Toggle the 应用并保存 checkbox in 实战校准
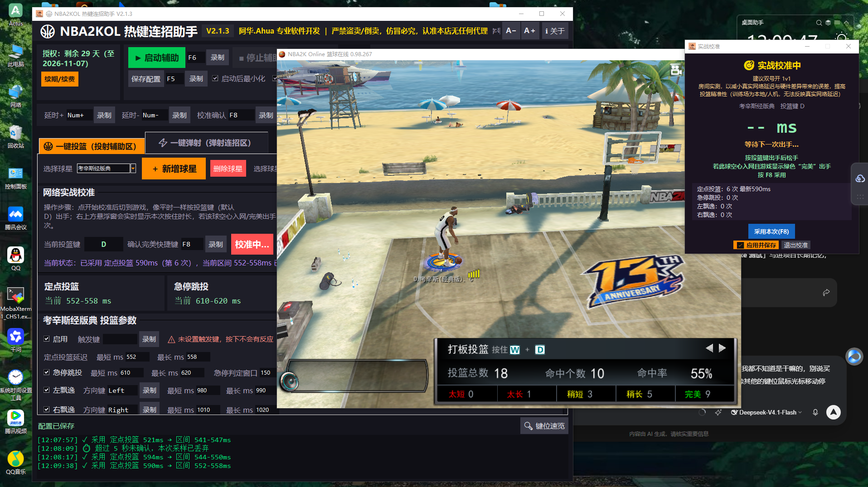The width and height of the screenshot is (868, 487). tap(740, 245)
